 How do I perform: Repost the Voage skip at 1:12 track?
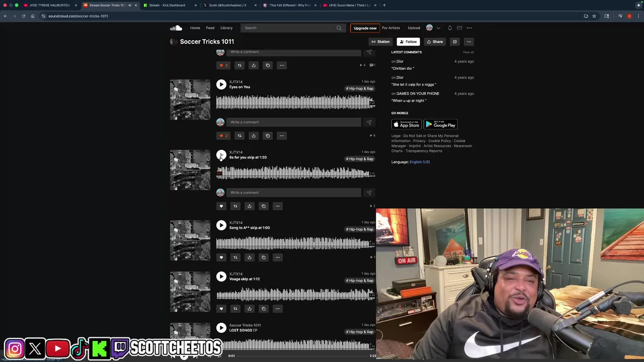235,309
